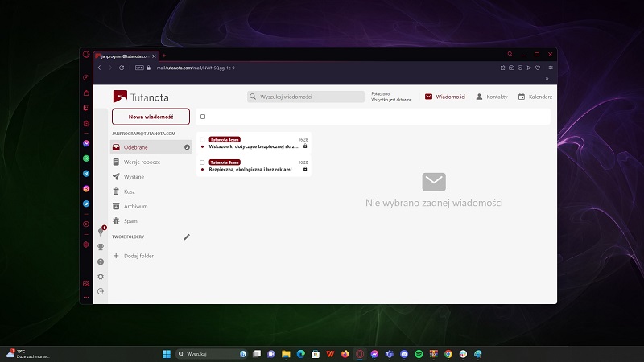Open the Odebrane inbox folder

point(151,147)
